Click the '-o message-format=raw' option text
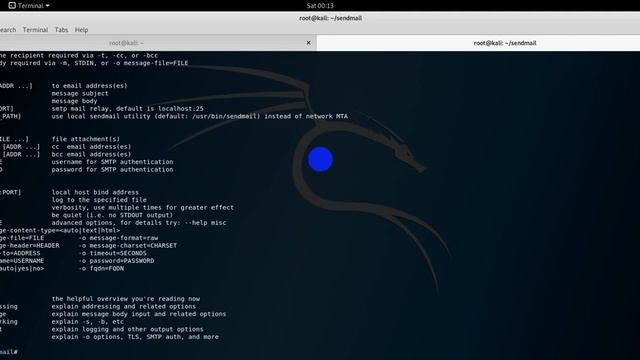This screenshot has width=640, height=360. (x=118, y=238)
